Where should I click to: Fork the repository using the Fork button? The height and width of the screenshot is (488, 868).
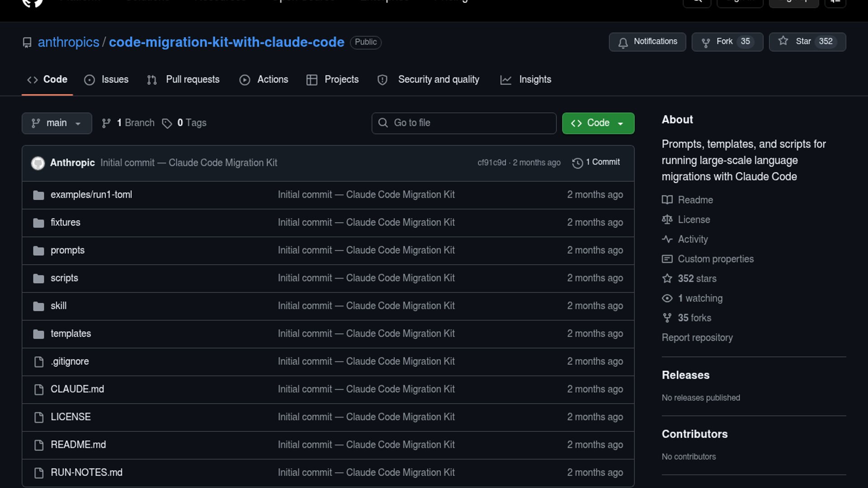click(727, 42)
